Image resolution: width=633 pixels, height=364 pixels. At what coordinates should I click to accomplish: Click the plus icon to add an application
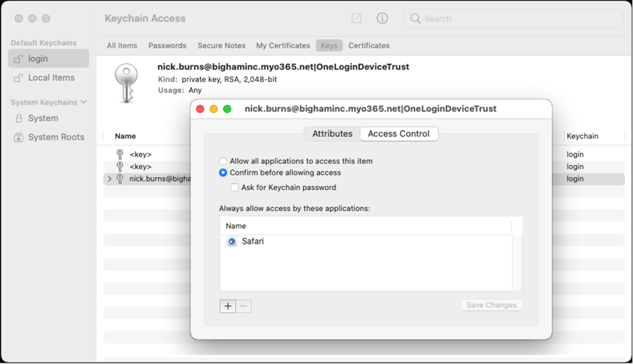coord(228,306)
